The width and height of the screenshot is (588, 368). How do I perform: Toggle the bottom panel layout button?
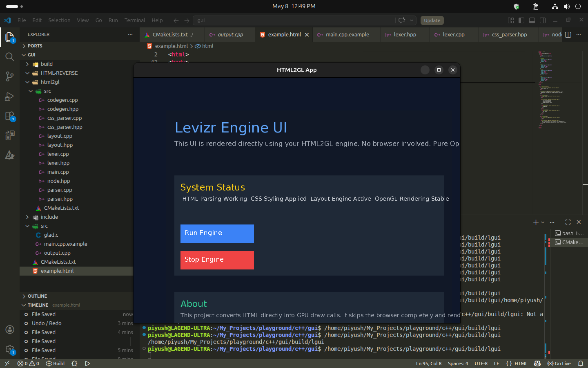click(x=532, y=20)
